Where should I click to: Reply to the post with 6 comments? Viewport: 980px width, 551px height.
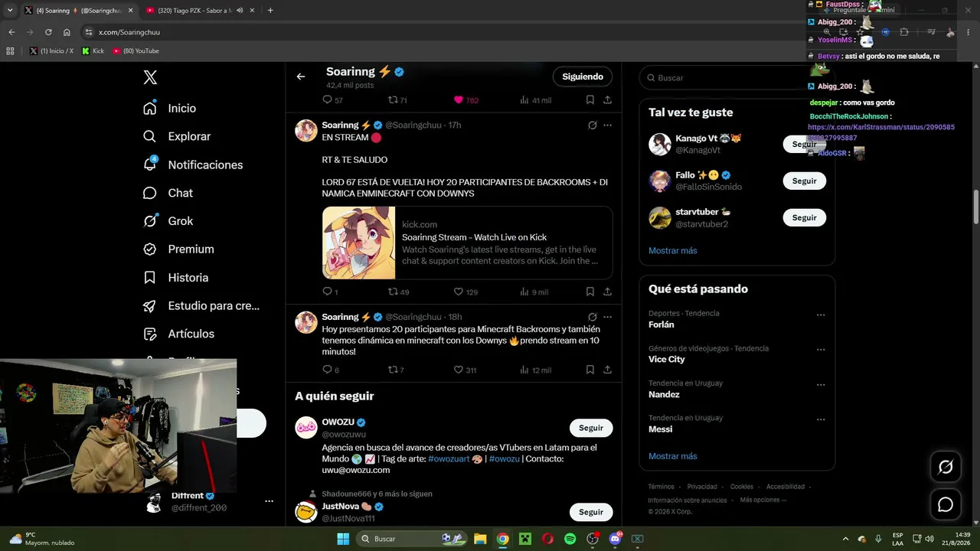click(x=331, y=370)
